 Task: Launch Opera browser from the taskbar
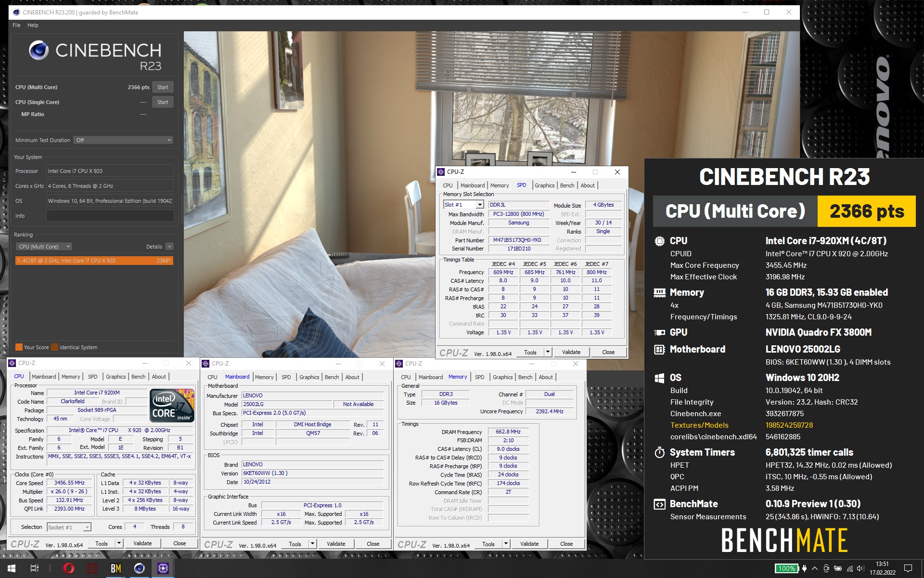coord(69,568)
